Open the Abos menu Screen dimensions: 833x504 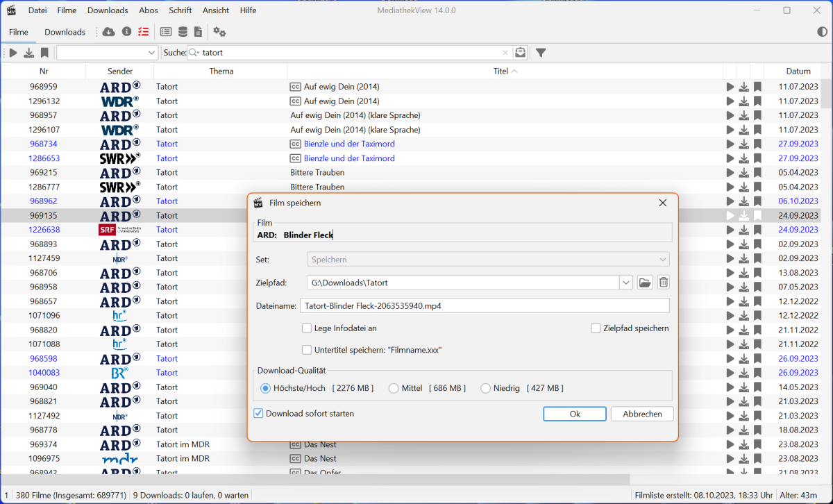tap(149, 10)
